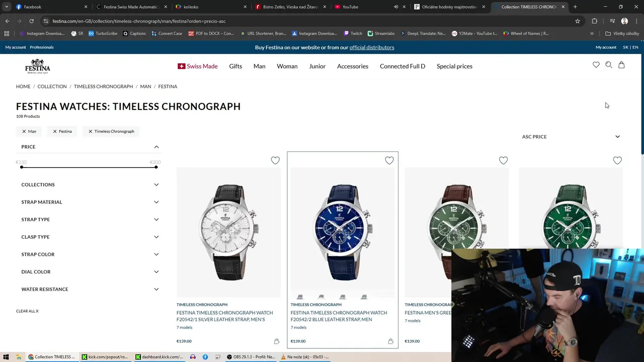This screenshot has width=644, height=362.
Task: Open the silver dial watch image
Action: [228, 231]
